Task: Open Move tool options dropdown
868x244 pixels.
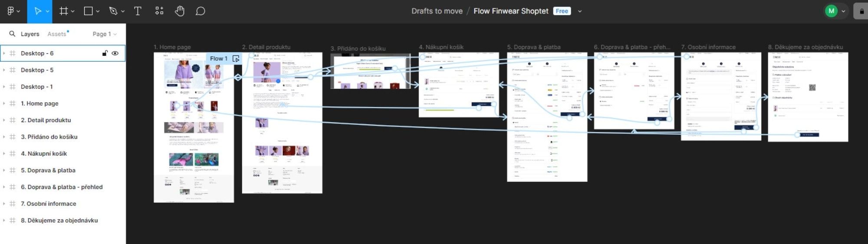Action: click(47, 12)
